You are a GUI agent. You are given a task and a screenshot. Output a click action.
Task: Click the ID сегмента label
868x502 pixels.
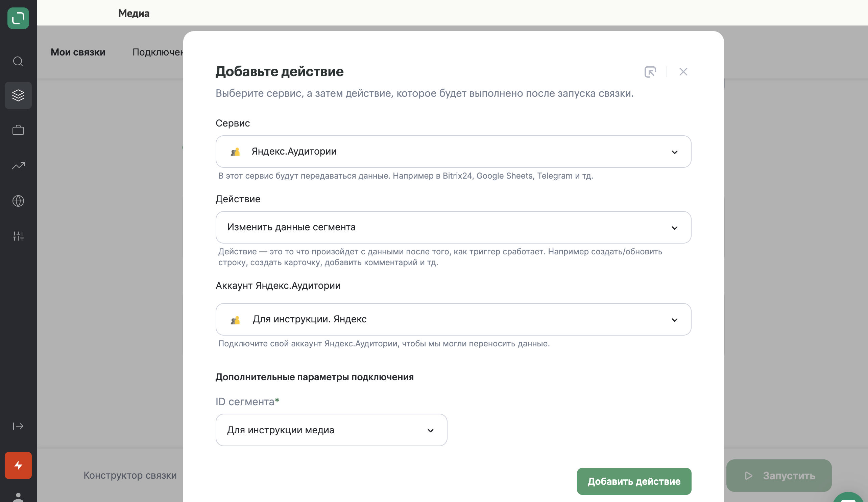(247, 402)
